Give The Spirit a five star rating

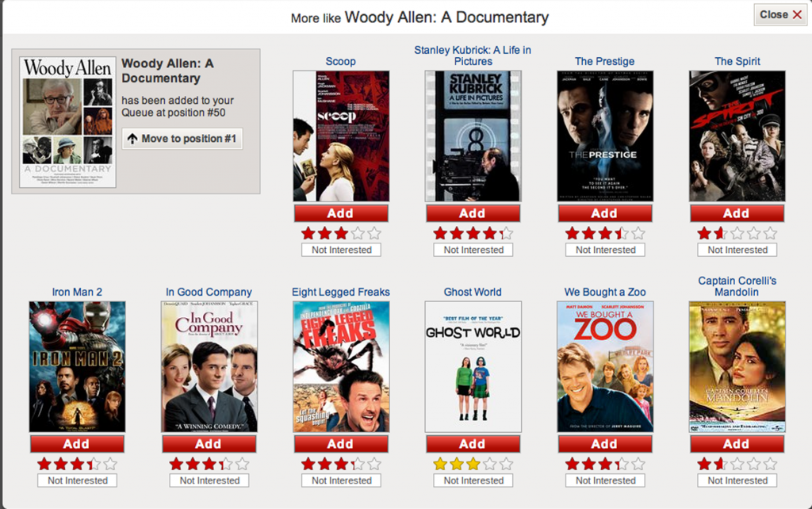770,234
